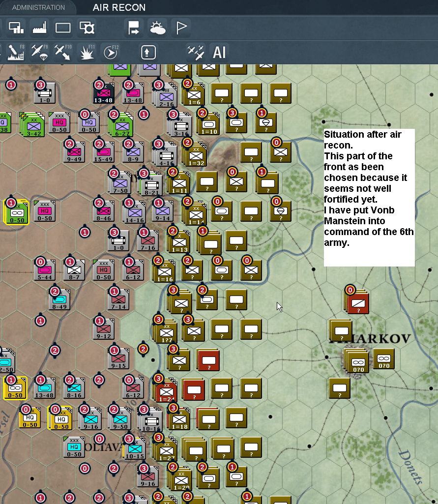Select Soviet 1=11 infantry stack
Image resolution: width=438 pixels, height=504 pixels.
pos(178,183)
